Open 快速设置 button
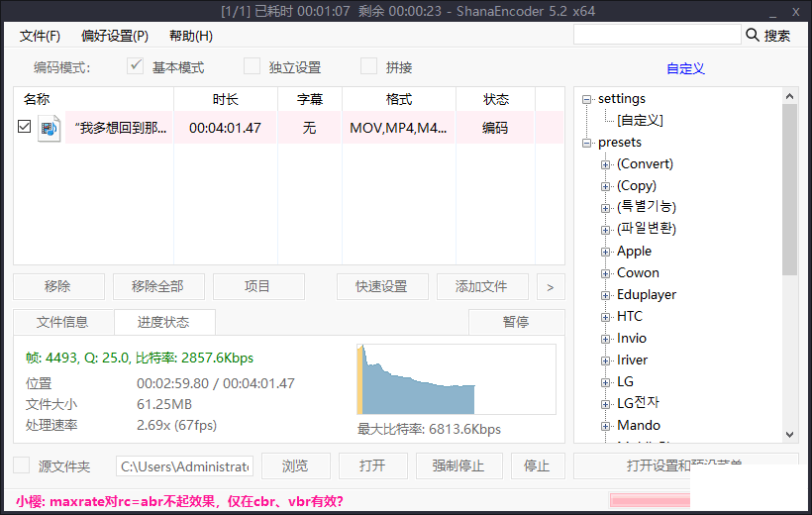Screen dimensions: 812x515 pos(382,286)
